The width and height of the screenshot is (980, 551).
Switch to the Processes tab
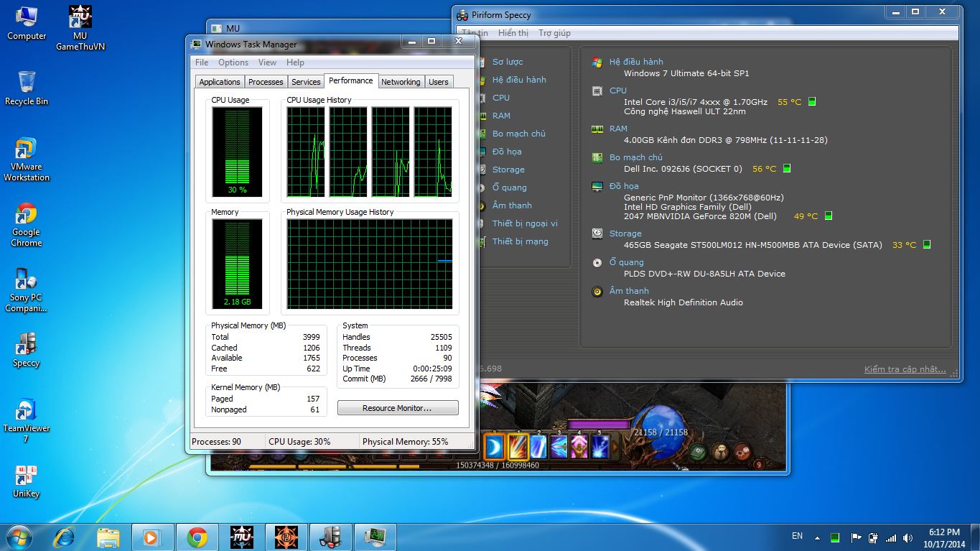click(x=266, y=82)
